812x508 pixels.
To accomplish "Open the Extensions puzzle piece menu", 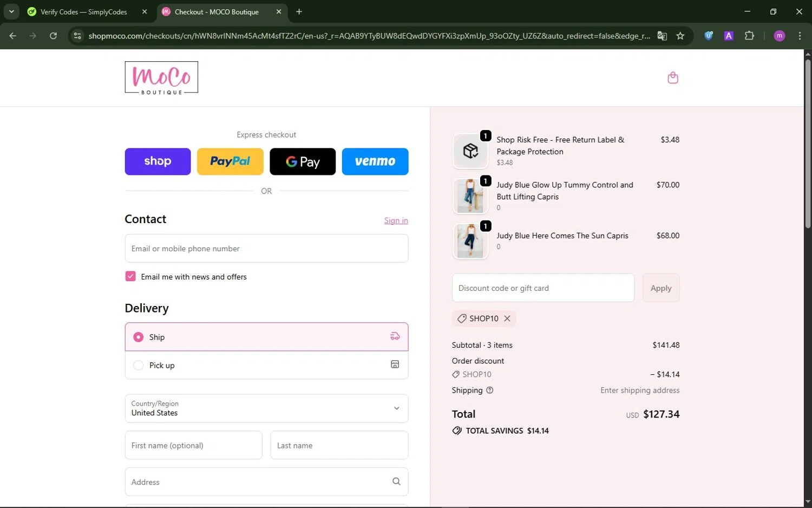I will coord(749,36).
